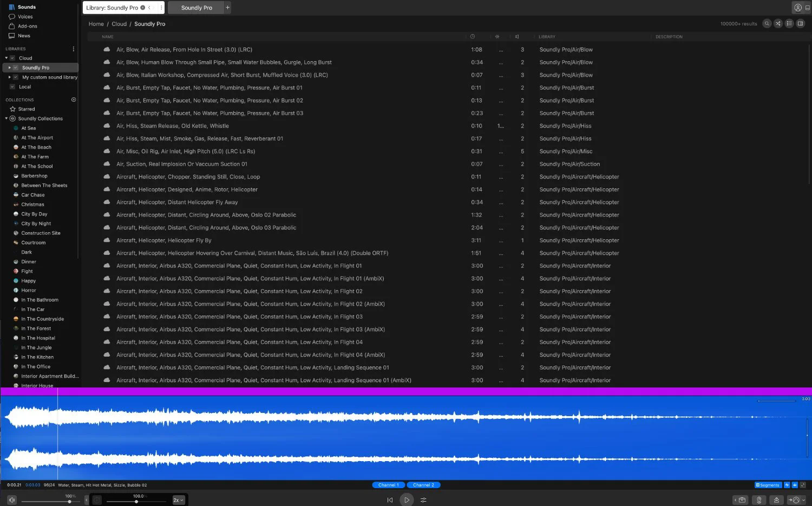The width and height of the screenshot is (812, 506).
Task: Open the user account icon
Action: tap(798, 8)
